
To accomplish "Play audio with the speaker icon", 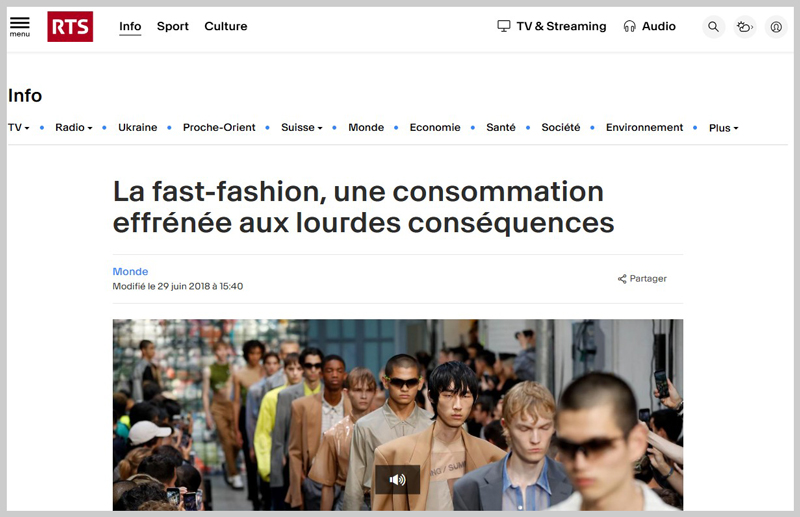I will (x=397, y=479).
